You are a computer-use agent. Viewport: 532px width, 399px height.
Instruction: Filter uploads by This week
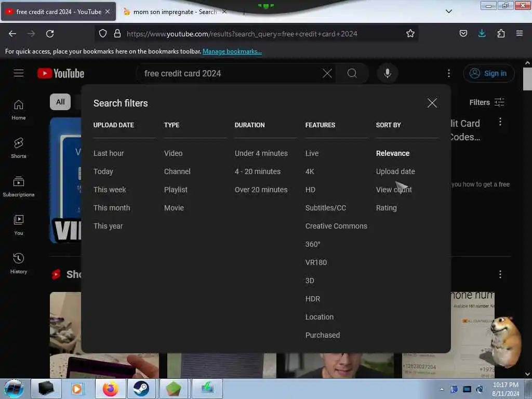[110, 190]
